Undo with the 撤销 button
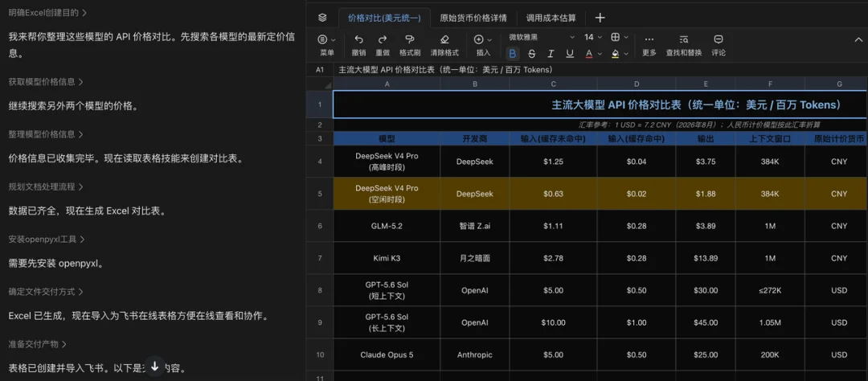Viewport: 868px width, 381px height. [358, 45]
